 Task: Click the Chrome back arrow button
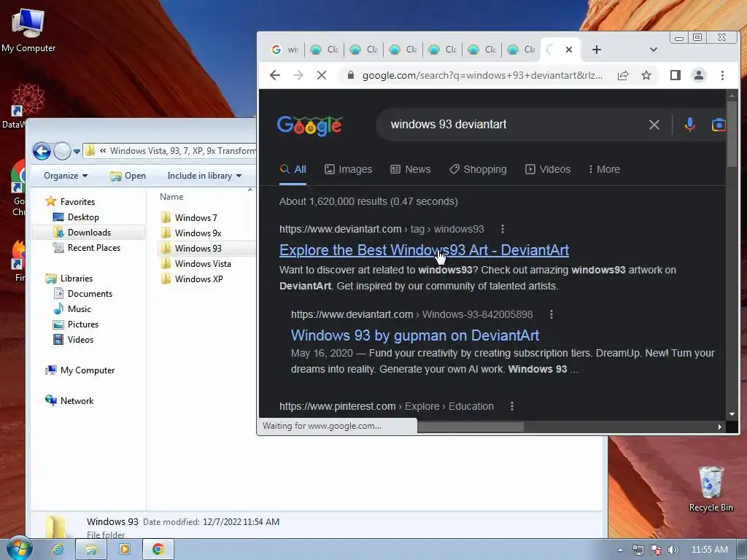[x=275, y=75]
